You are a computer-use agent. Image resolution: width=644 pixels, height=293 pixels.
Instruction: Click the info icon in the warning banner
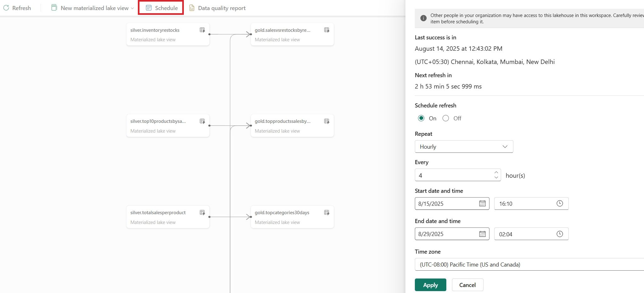(x=423, y=18)
